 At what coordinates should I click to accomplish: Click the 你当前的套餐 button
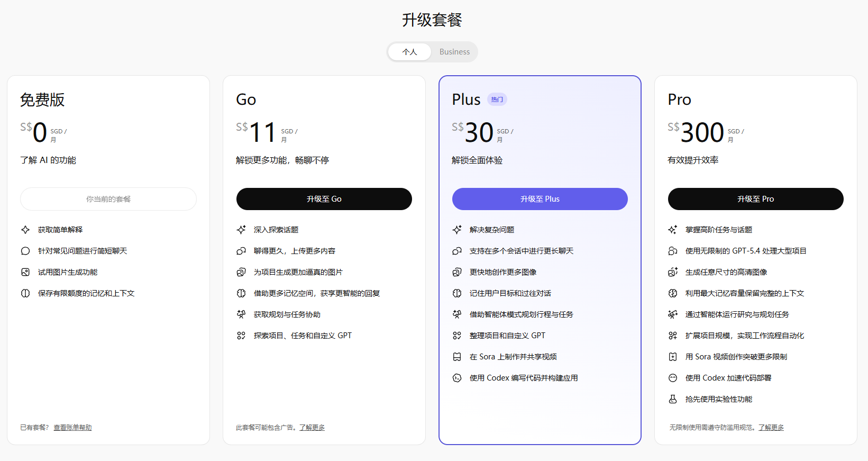(x=108, y=199)
